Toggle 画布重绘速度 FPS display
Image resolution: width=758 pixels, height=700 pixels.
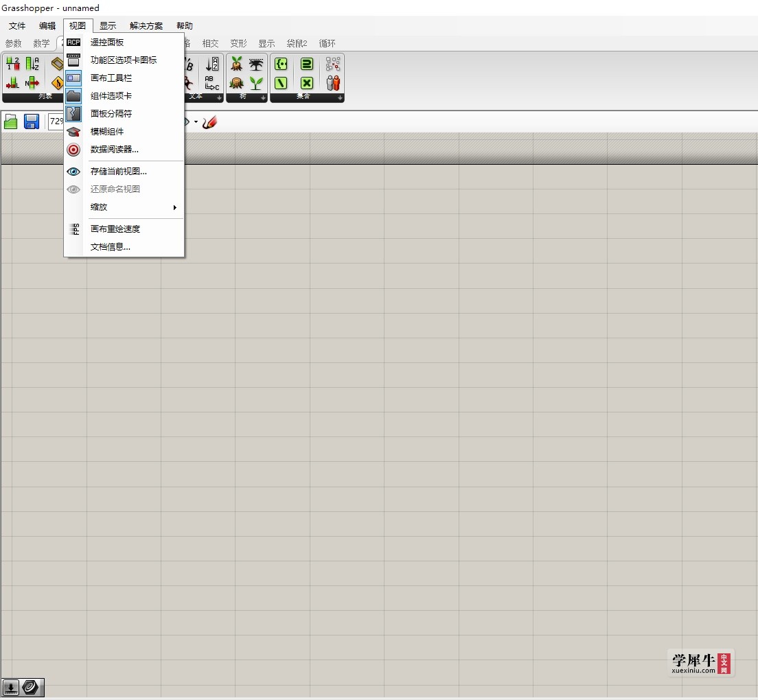(124, 229)
